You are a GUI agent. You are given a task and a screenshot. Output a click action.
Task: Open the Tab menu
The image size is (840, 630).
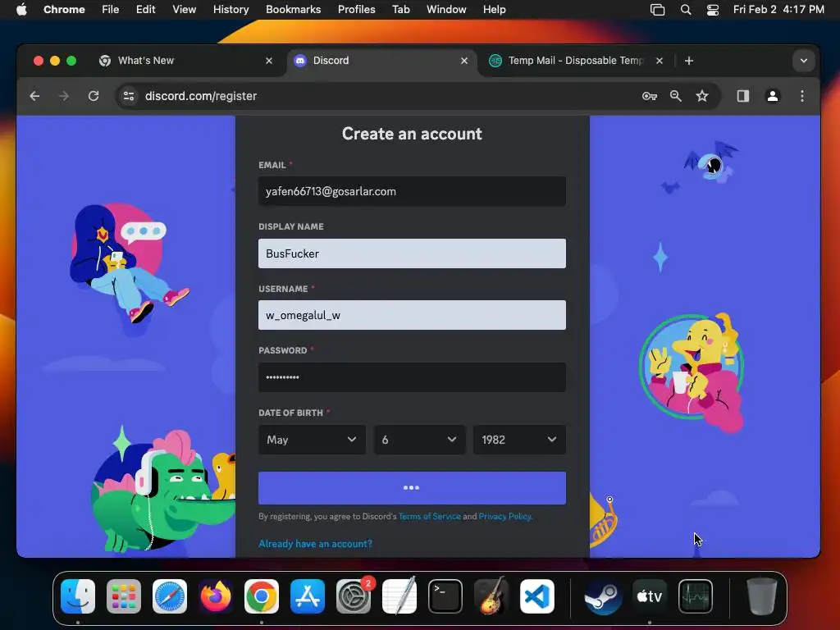(x=400, y=10)
